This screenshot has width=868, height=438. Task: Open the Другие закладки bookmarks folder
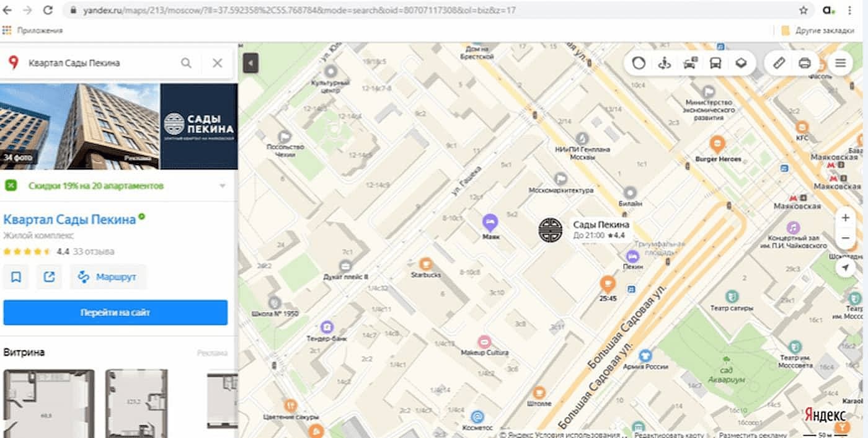(818, 30)
